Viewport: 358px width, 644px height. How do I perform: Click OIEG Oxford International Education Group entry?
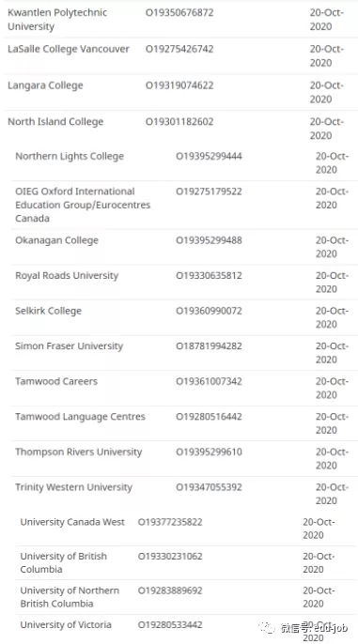pyautogui.click(x=83, y=205)
